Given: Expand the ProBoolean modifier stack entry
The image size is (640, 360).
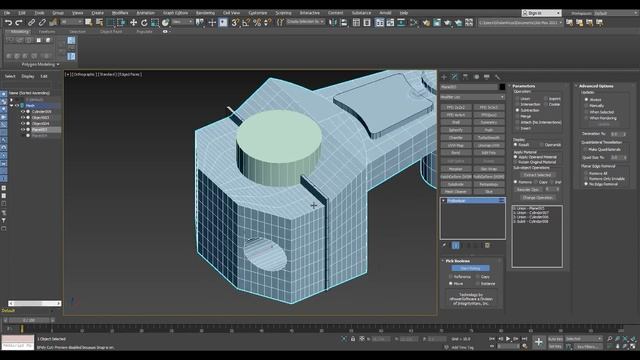Looking at the screenshot, I should pos(444,201).
